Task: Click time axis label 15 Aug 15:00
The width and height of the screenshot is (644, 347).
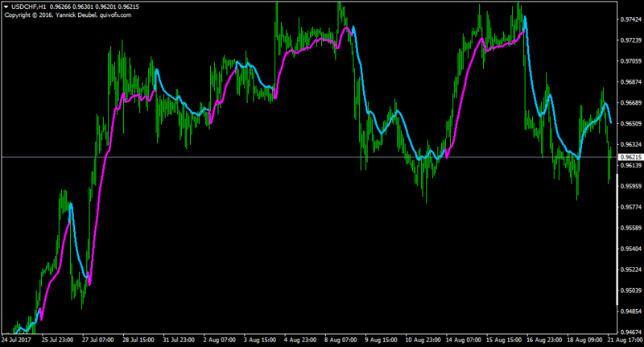Action: click(504, 340)
